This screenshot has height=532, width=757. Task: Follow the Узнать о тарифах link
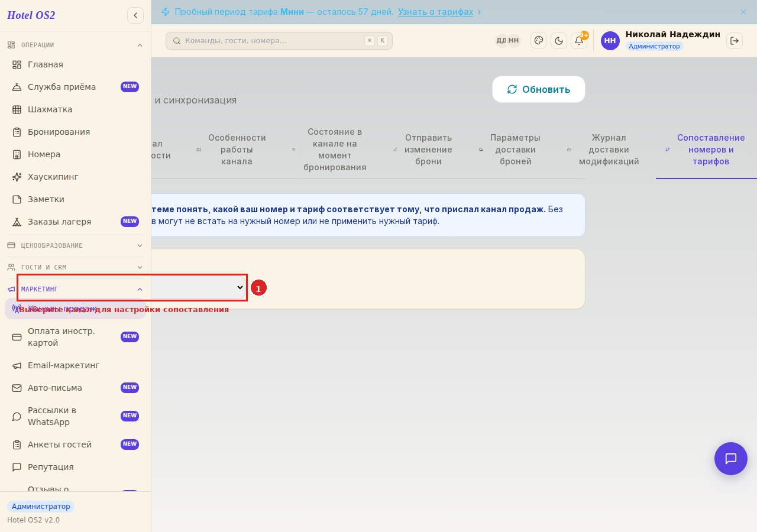(x=435, y=12)
